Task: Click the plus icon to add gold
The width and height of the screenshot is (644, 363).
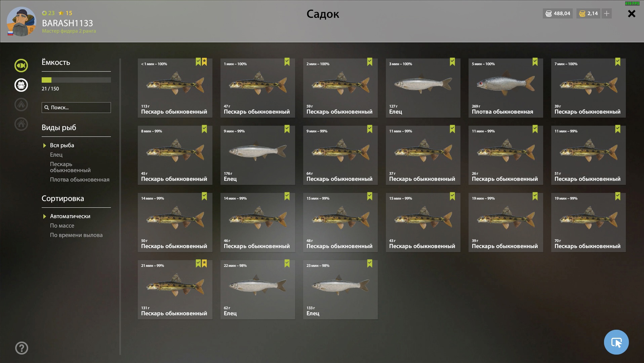Action: [x=607, y=13]
